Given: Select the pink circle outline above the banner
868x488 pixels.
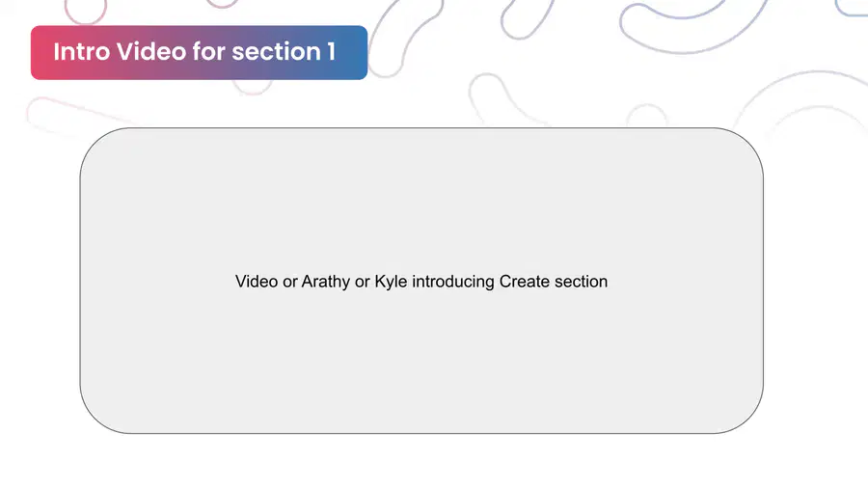Looking at the screenshot, I should click(x=85, y=11).
